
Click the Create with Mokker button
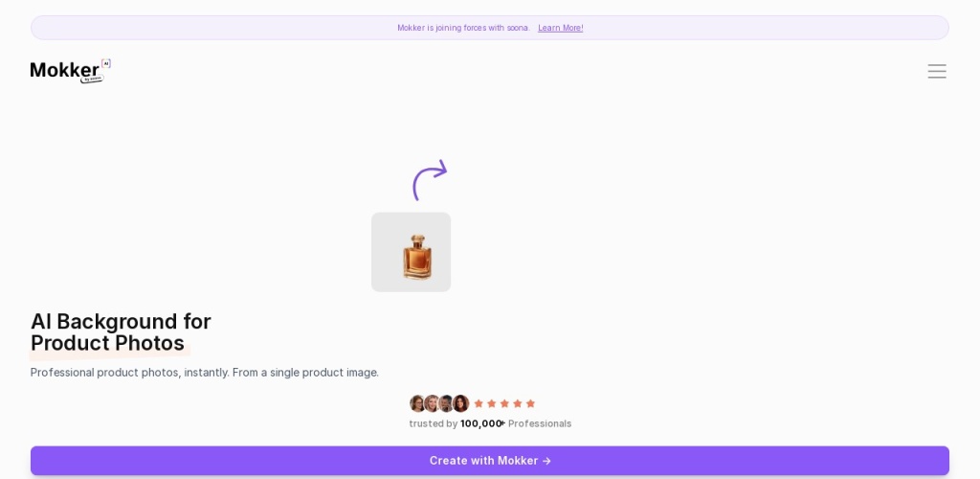pos(489,461)
